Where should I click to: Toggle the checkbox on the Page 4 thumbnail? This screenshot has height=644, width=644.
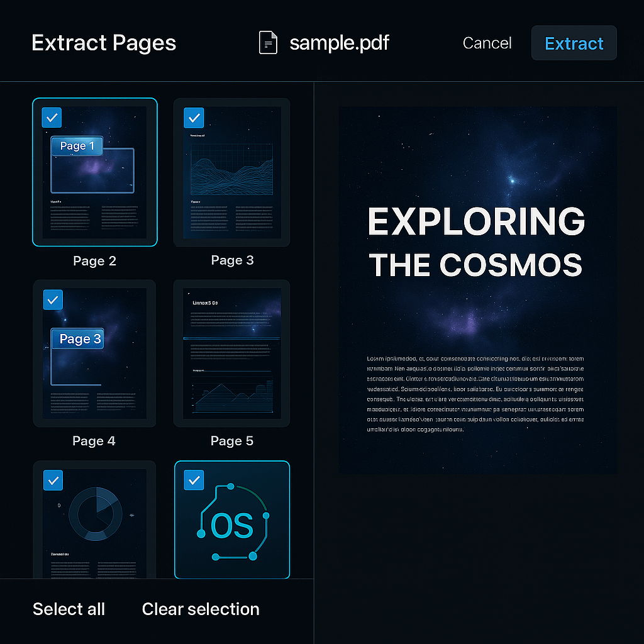[x=53, y=300]
